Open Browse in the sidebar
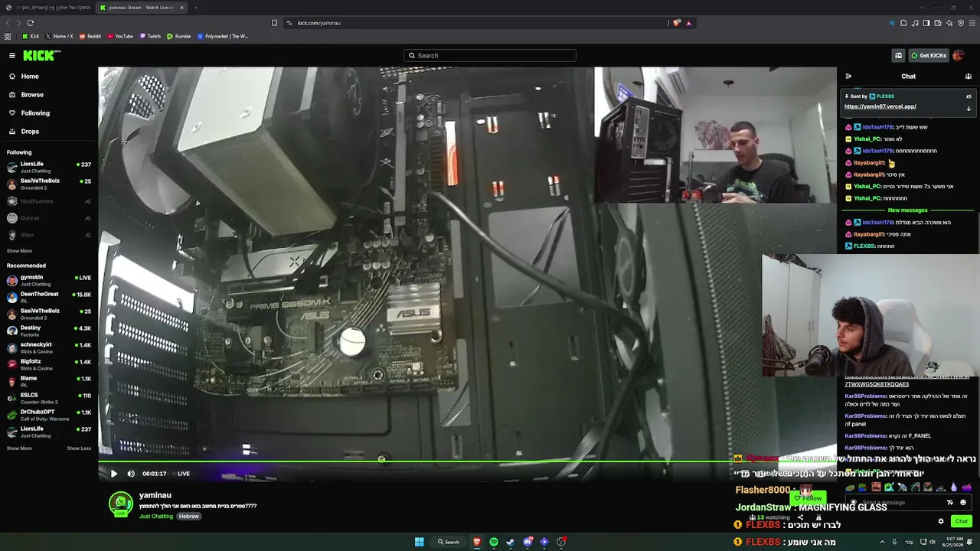Screen dimensions: 980x551 coord(26,95)
